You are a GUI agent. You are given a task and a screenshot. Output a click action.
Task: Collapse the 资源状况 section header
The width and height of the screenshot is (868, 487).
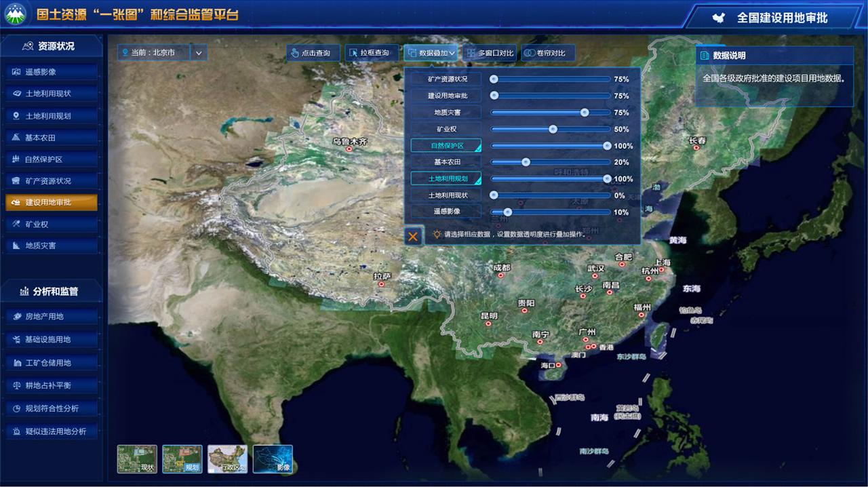click(x=51, y=46)
